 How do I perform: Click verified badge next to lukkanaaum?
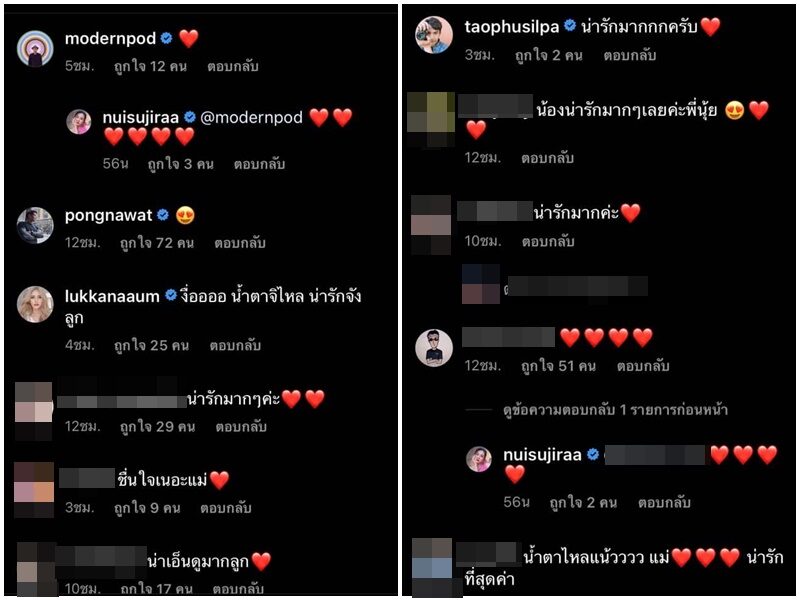[171, 295]
